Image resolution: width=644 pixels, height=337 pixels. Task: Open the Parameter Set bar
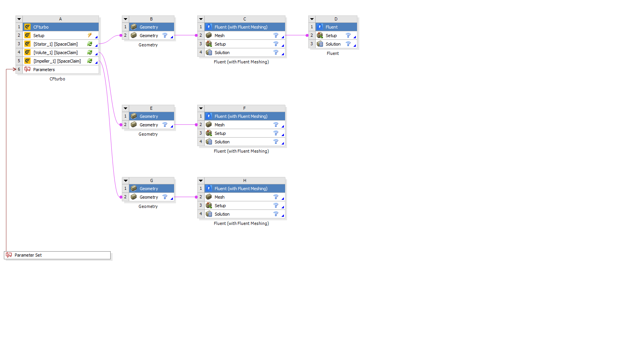point(57,255)
